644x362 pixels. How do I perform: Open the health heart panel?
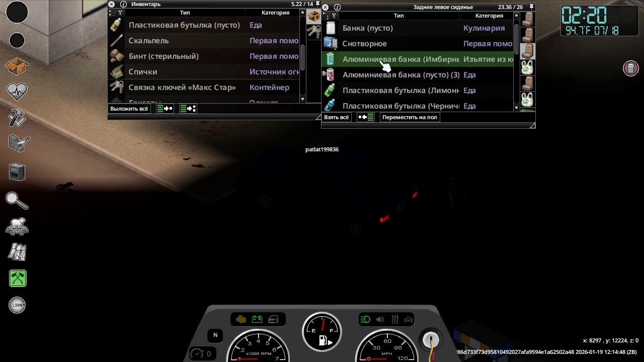click(17, 92)
